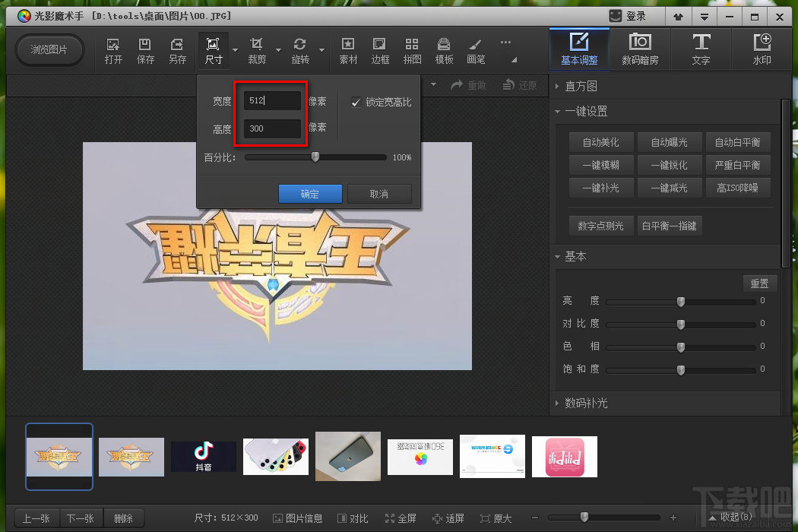Select the colorful iPhones thumbnail
This screenshot has width=798, height=532.
pos(276,457)
